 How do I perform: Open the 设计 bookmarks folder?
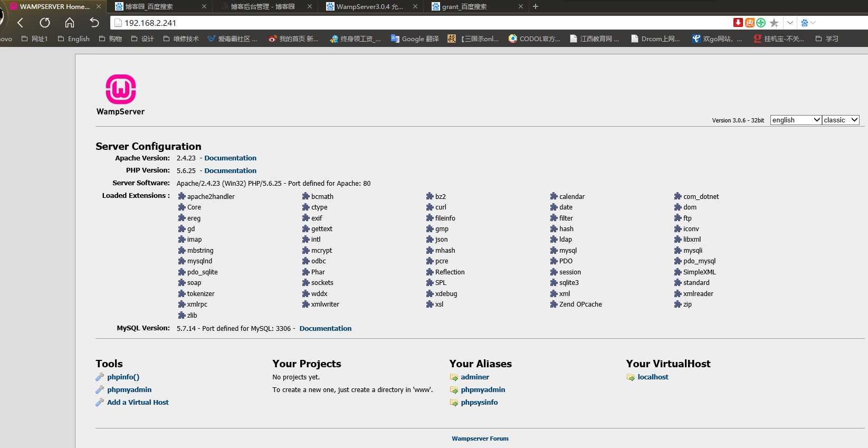click(142, 39)
